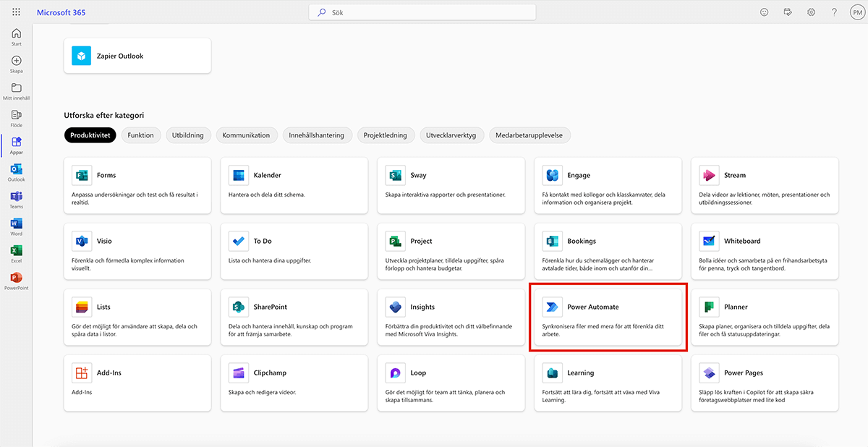Open the help question mark icon
Image resolution: width=868 pixels, height=447 pixels.
(834, 12)
